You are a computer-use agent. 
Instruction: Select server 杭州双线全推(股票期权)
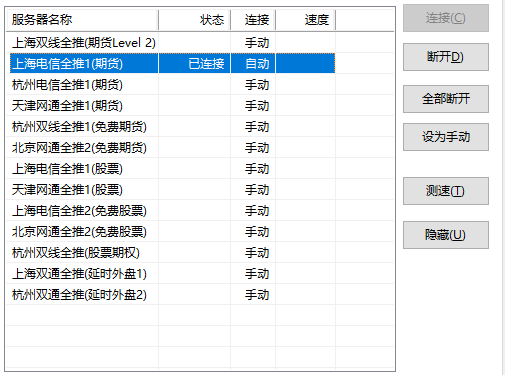pos(76,253)
